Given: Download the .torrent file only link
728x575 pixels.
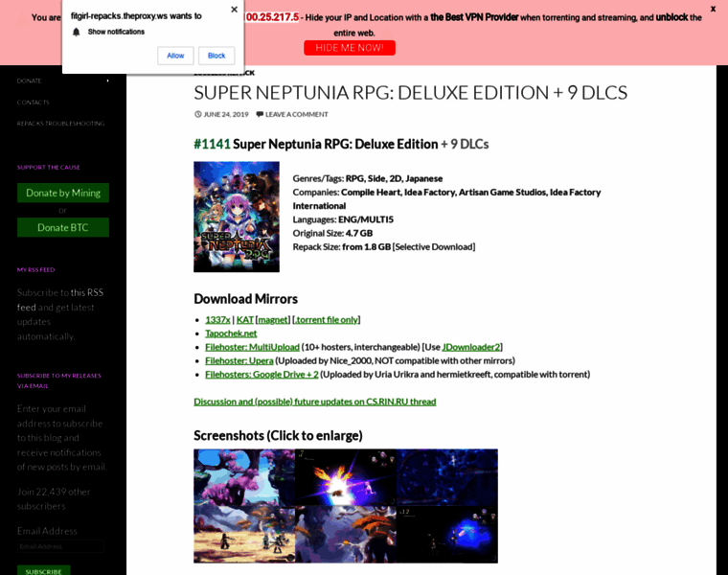Looking at the screenshot, I should pos(327,319).
